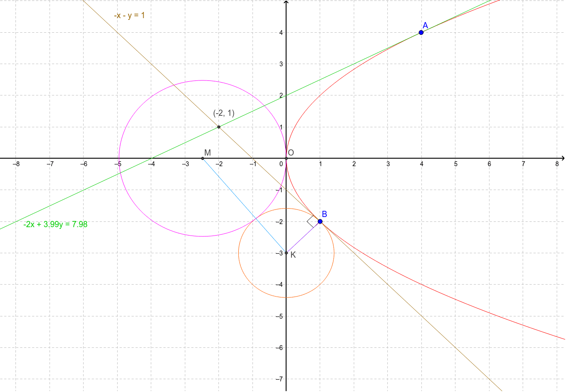Click point K on the y-axis
The image size is (566, 392).
(x=286, y=253)
